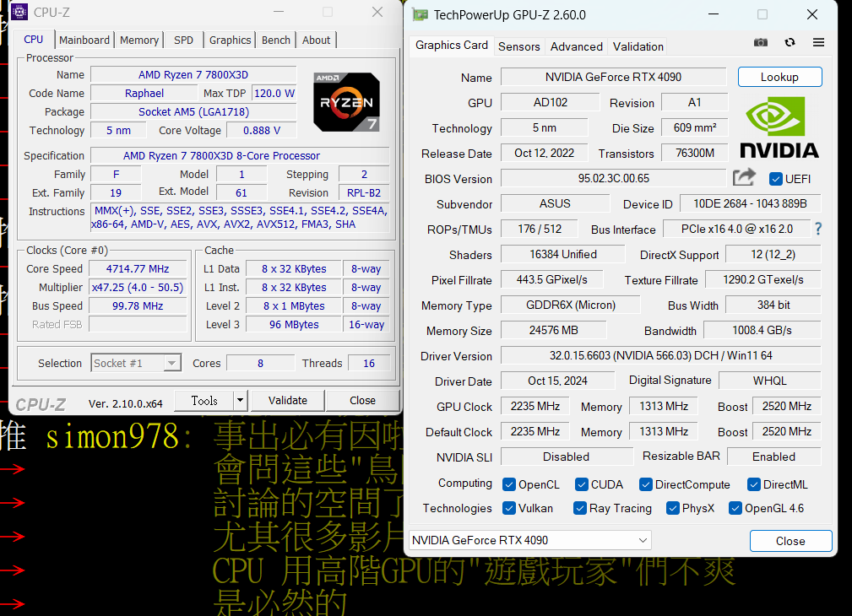Click the BIOS share/export arrow icon
Image resolution: width=852 pixels, height=616 pixels.
(x=744, y=177)
